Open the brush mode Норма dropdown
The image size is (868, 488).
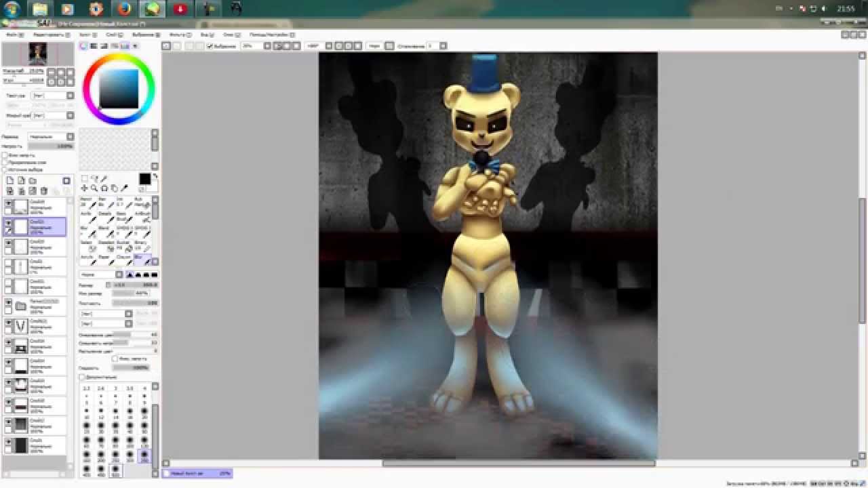[101, 274]
